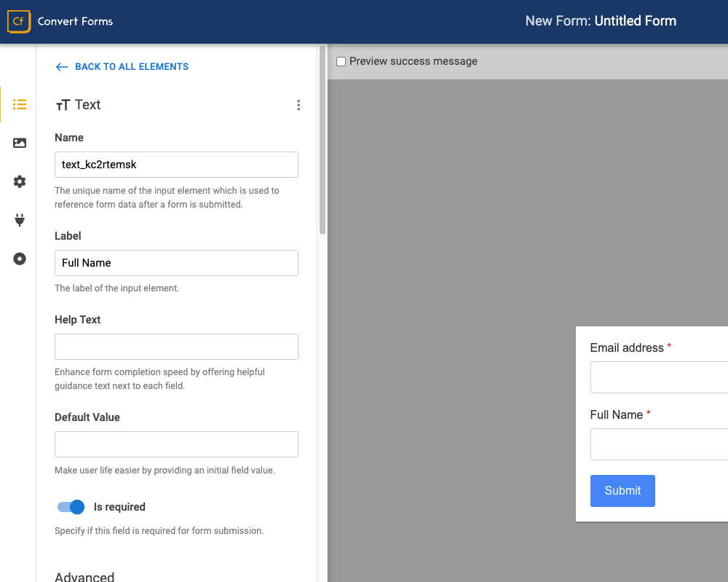The height and width of the screenshot is (582, 728).
Task: Open the three-dot menu beside Text
Action: pos(298,105)
